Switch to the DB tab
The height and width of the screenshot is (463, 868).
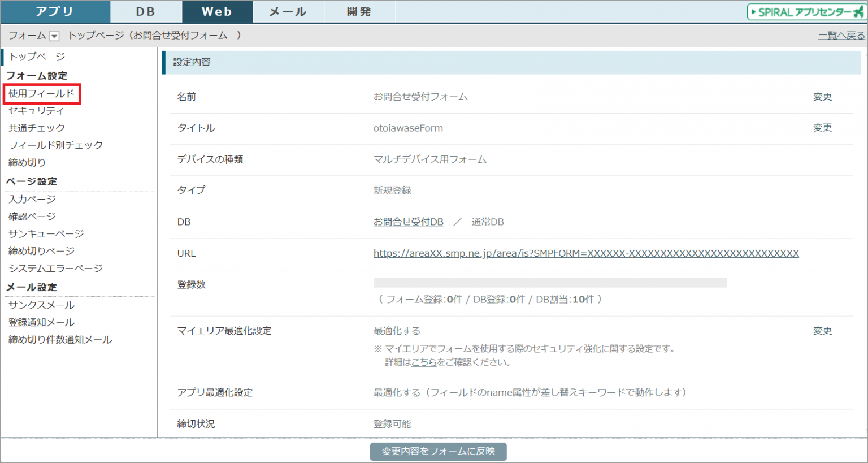click(146, 12)
